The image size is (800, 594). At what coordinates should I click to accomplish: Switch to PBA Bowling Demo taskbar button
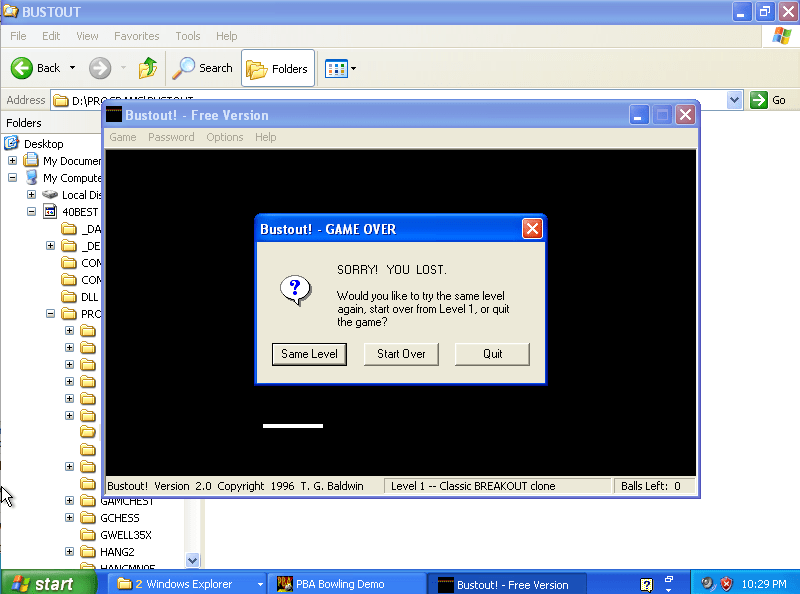(346, 584)
